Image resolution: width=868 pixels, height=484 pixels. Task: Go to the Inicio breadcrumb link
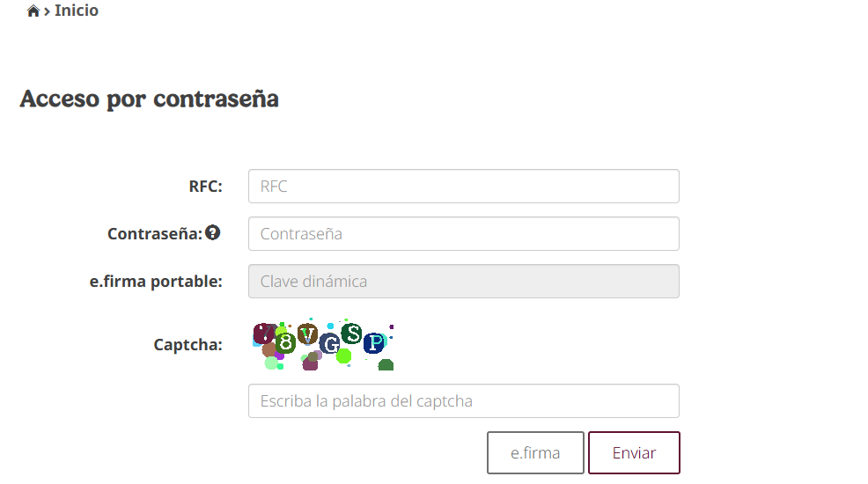tap(77, 11)
